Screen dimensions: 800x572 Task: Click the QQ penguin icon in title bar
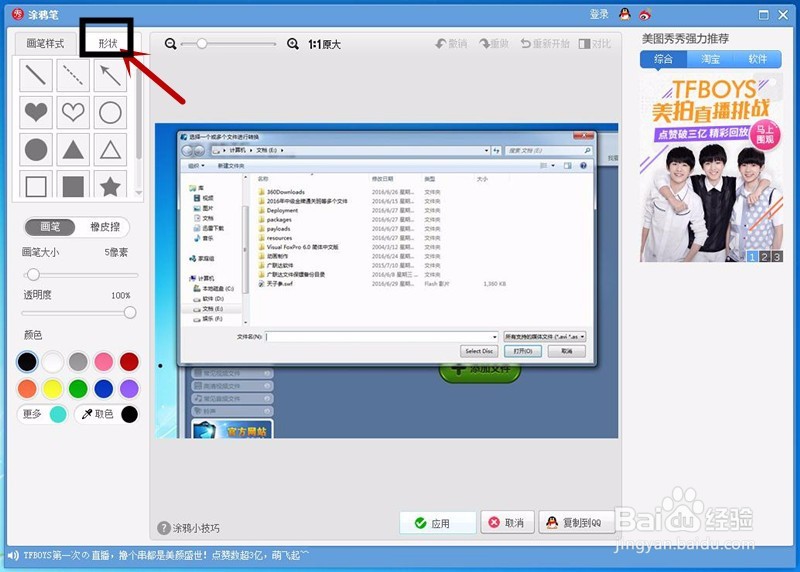click(x=624, y=14)
